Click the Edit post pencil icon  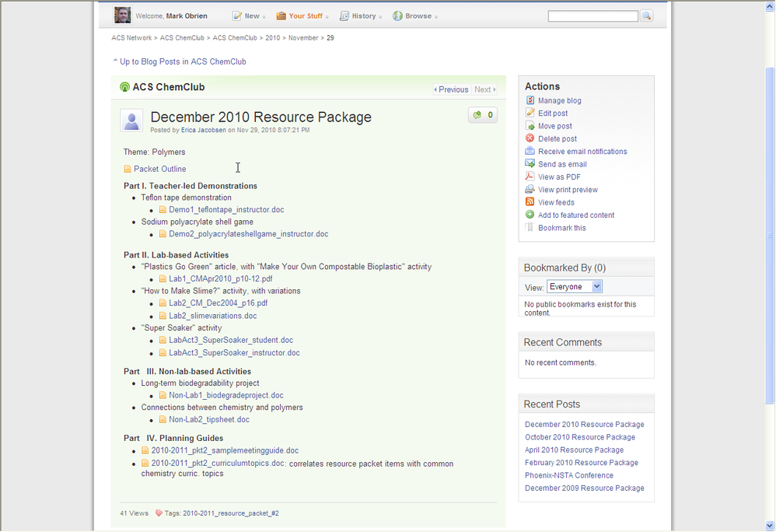(530, 114)
